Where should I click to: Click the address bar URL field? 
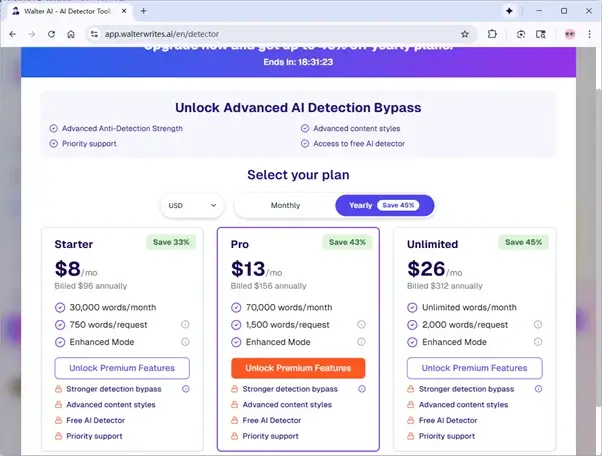(x=270, y=33)
